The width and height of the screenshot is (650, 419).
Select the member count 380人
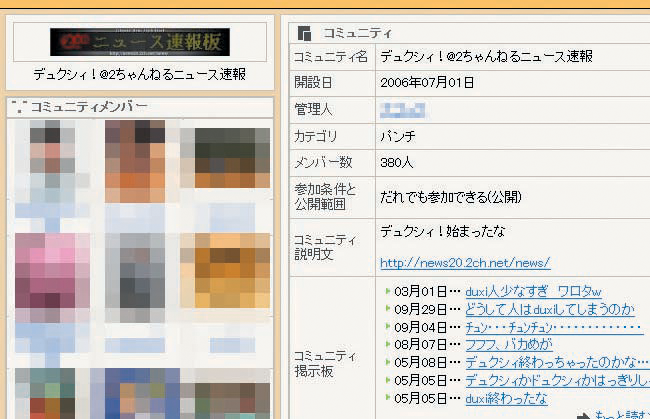[x=397, y=162]
